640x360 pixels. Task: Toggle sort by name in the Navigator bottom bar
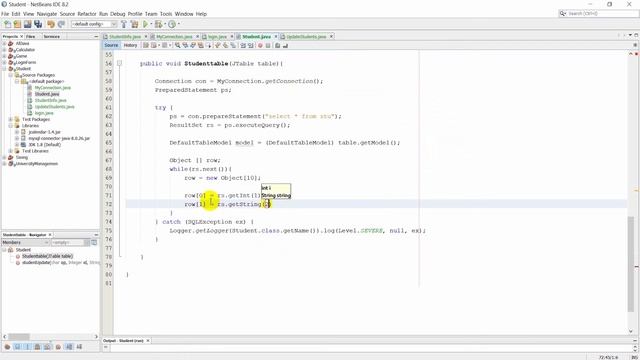click(69, 347)
